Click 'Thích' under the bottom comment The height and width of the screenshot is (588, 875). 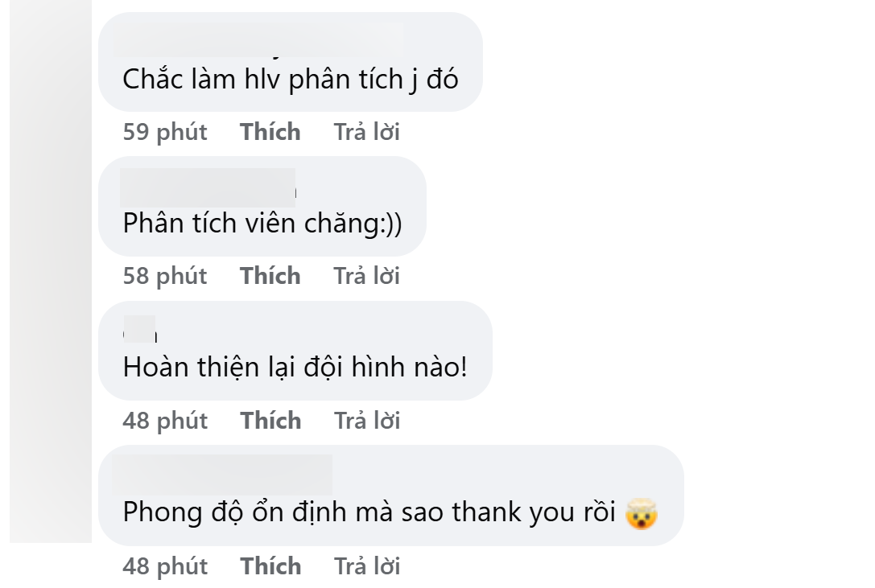270,565
